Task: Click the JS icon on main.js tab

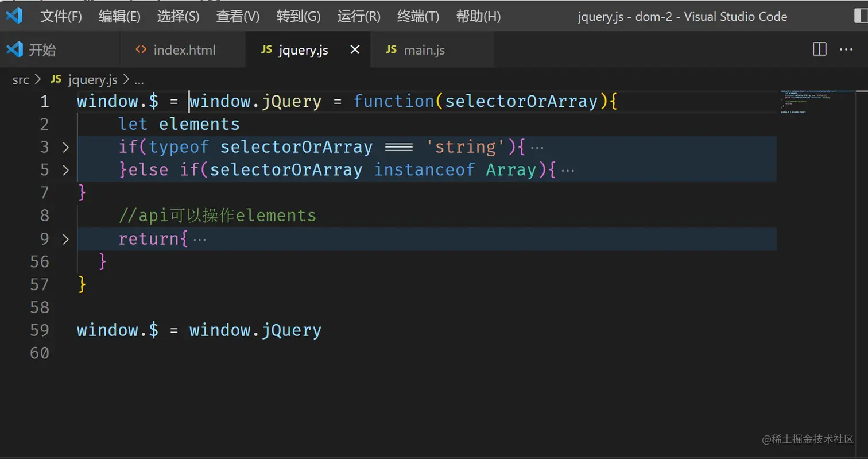Action: [392, 50]
